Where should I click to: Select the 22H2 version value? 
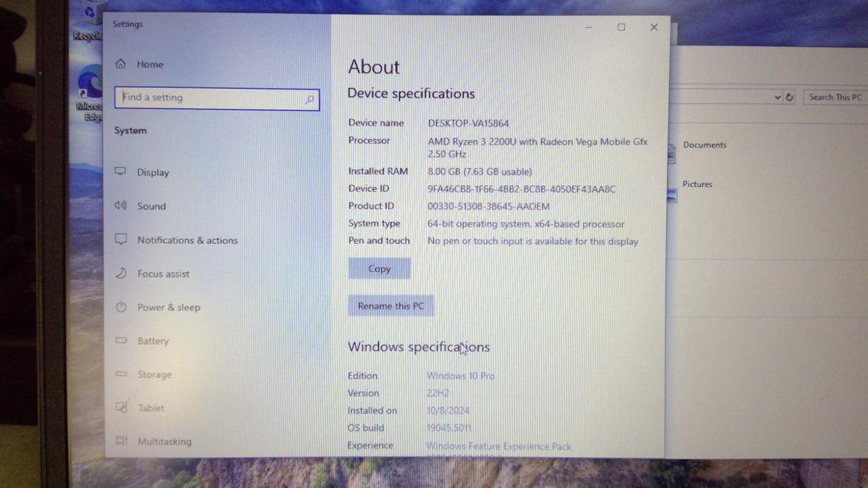click(x=439, y=393)
